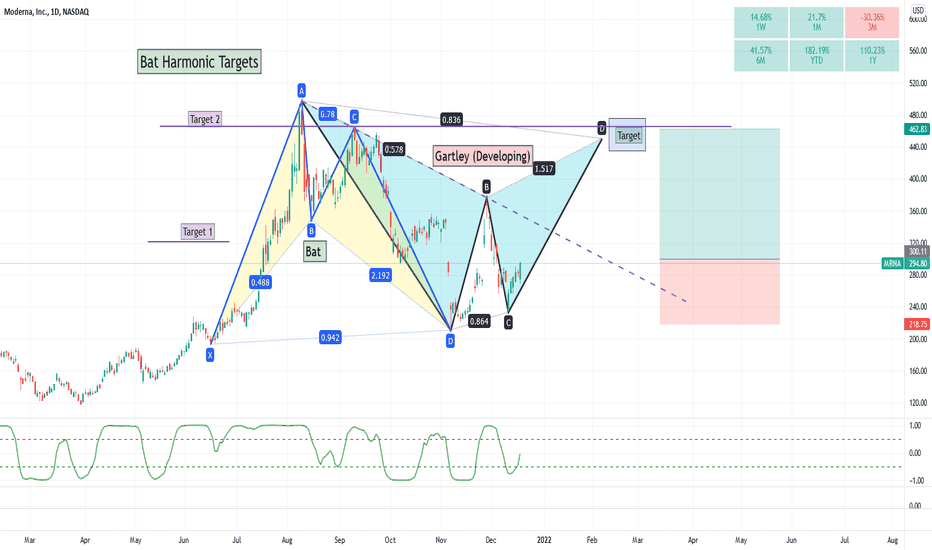Open the USD currency selector
This screenshot has height=550, width=932.
918,10
